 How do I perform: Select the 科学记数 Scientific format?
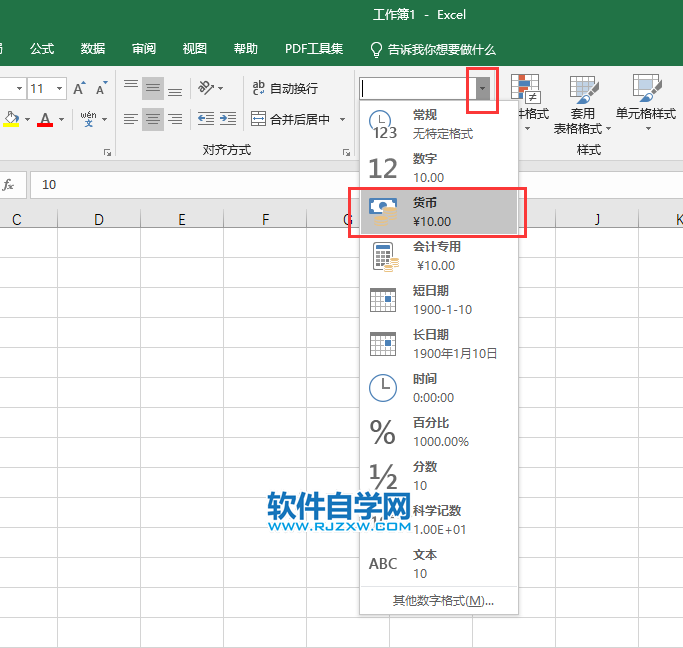coord(439,520)
